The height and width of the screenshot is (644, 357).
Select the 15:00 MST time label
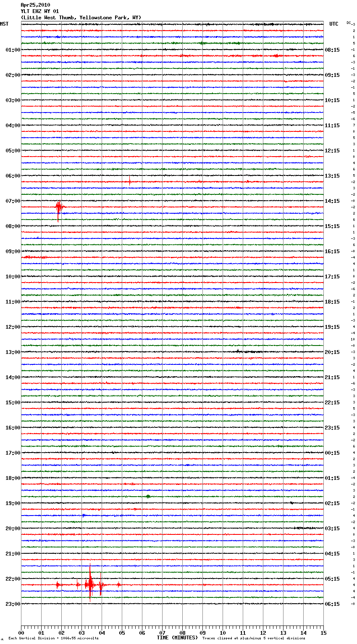click(x=13, y=403)
